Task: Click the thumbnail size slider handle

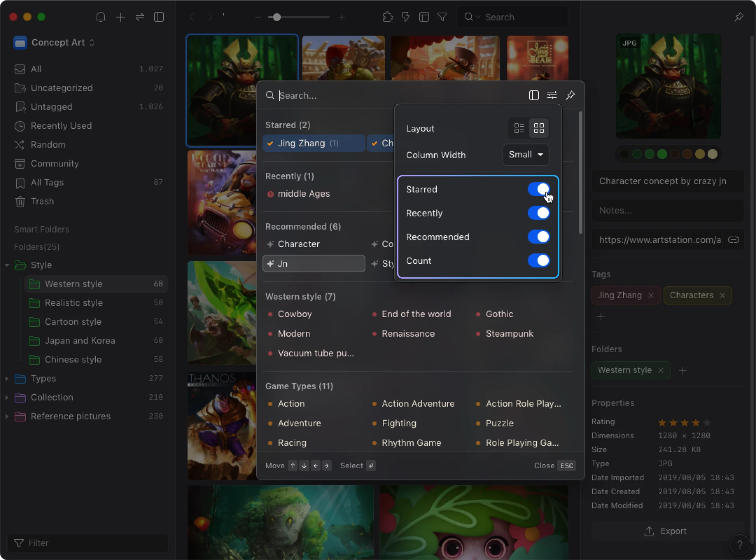Action: [277, 17]
